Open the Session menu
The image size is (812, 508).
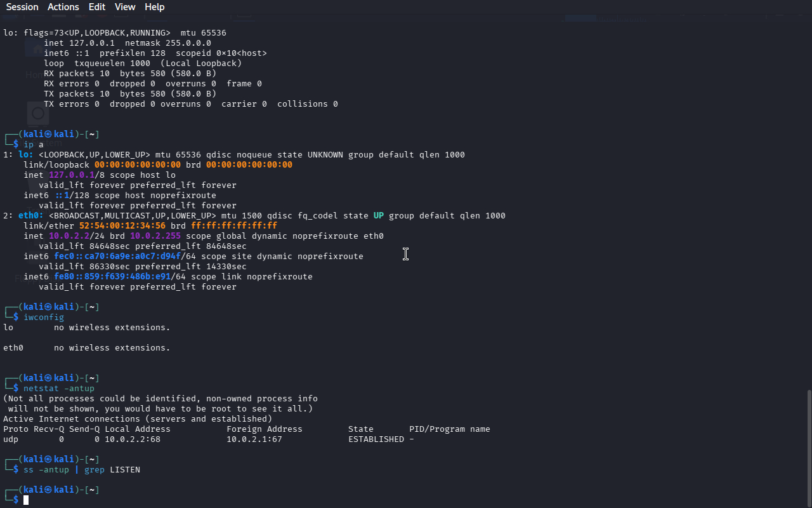coord(22,7)
